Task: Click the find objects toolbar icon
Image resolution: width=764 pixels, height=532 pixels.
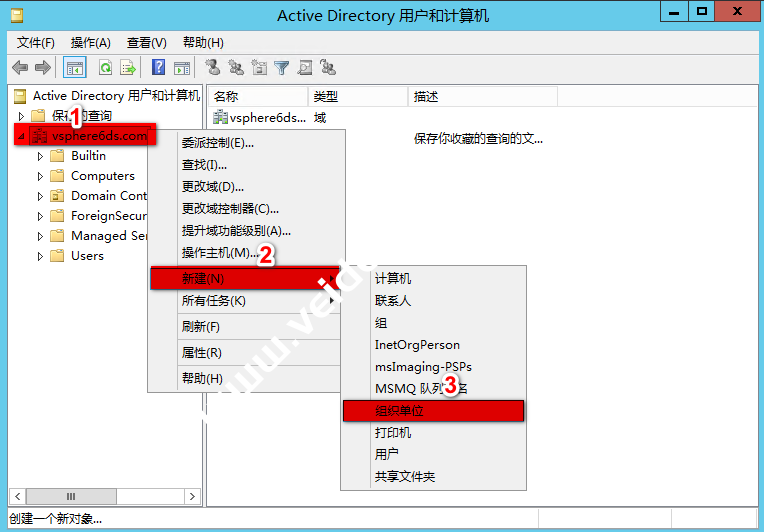Action: coord(305,67)
